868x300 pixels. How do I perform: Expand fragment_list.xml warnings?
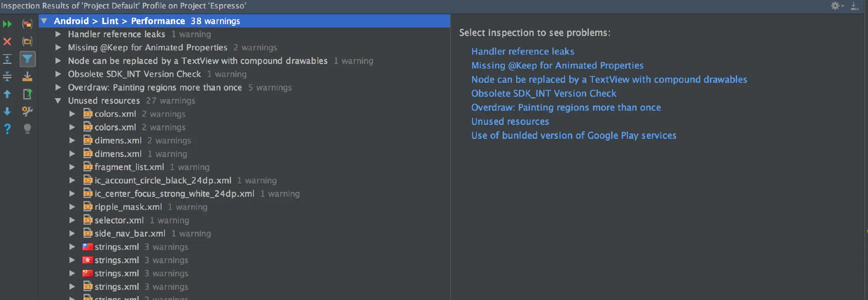click(x=72, y=167)
